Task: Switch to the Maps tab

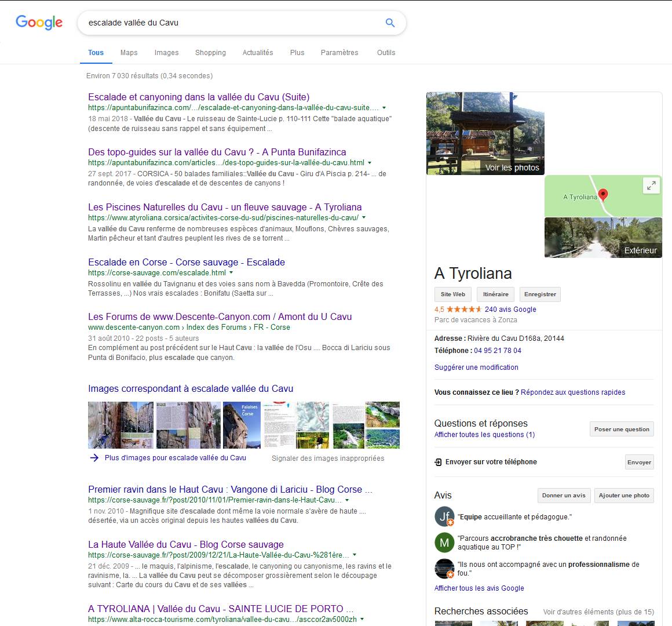Action: [x=129, y=53]
